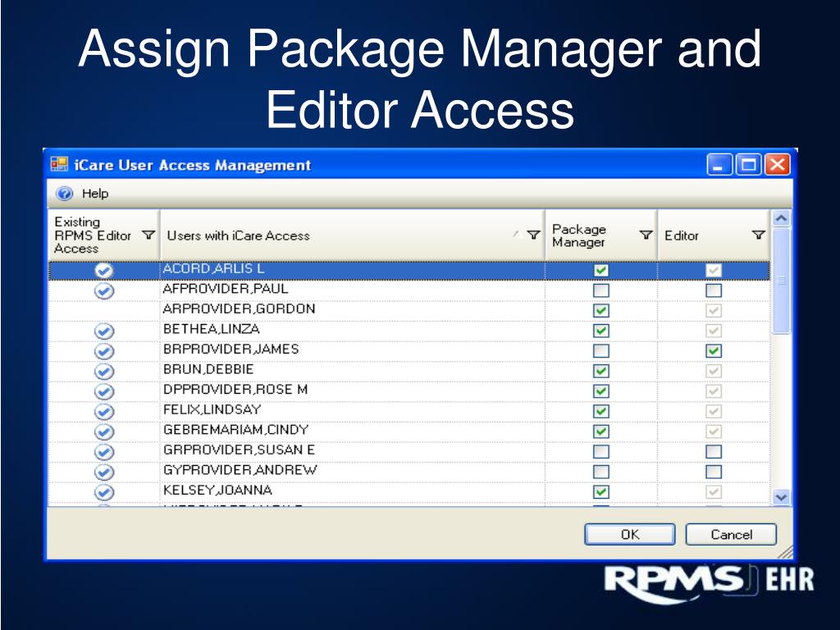
Task: Click existing editor access icon for DPPROVIDER,ROSE M
Action: pyautogui.click(x=104, y=391)
